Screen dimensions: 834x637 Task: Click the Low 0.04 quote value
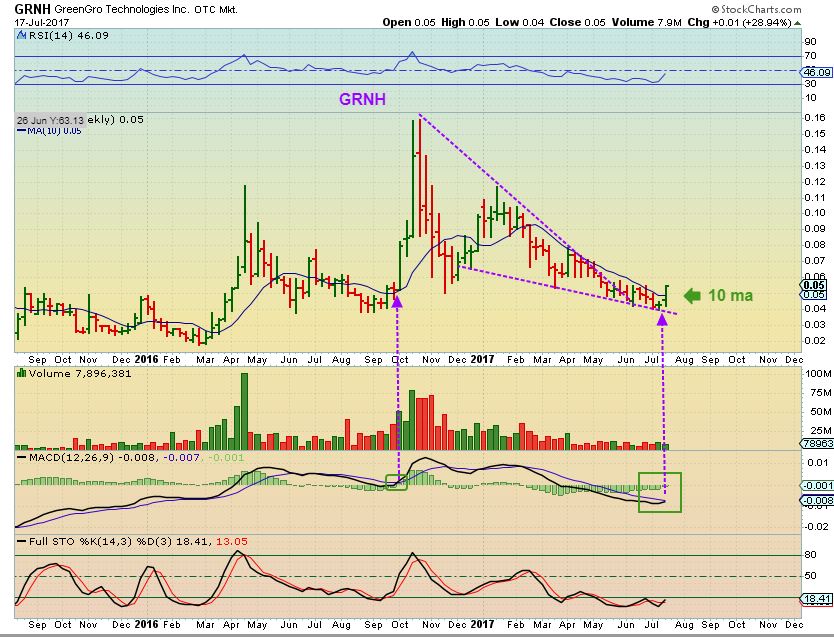click(520, 22)
